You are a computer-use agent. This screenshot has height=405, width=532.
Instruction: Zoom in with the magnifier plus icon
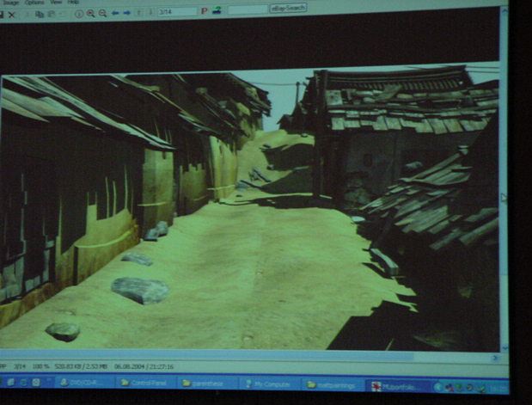coord(90,14)
